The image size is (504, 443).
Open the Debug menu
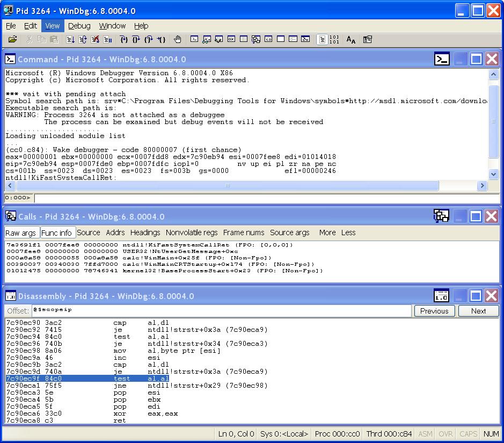click(x=79, y=26)
